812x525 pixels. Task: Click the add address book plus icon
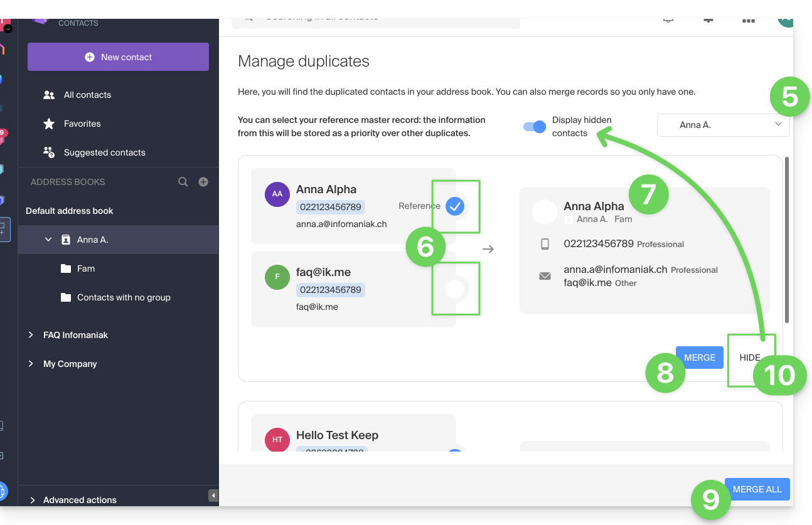pos(203,182)
